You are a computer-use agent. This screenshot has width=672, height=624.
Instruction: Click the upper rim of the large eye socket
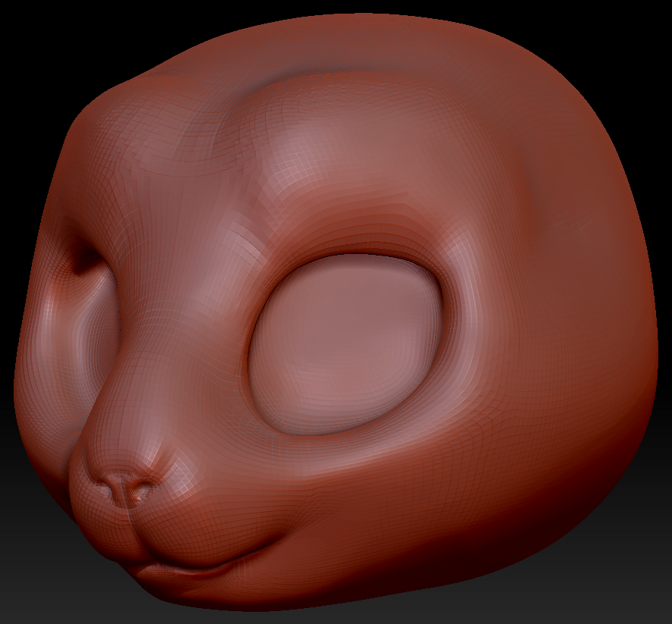point(356,256)
